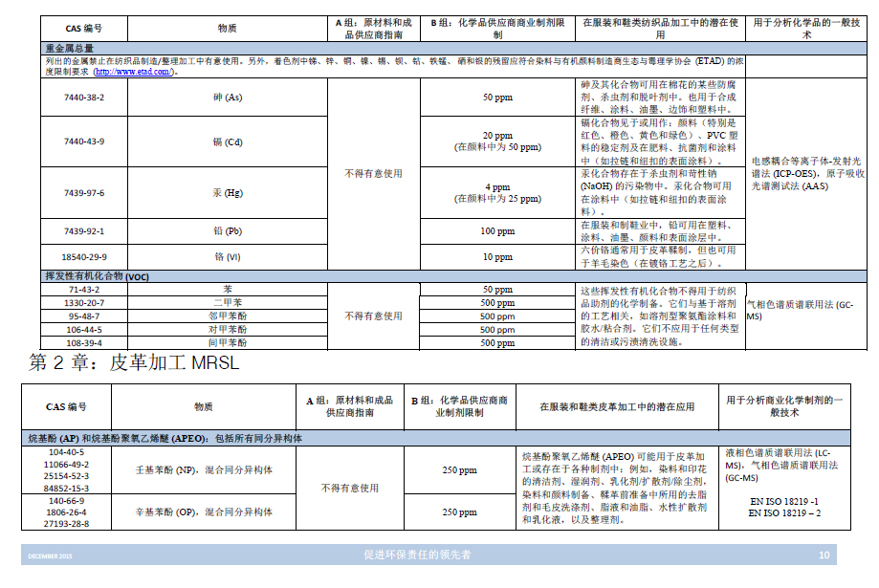
Task: Open the www.etad.com hyperlink
Action: 133,72
